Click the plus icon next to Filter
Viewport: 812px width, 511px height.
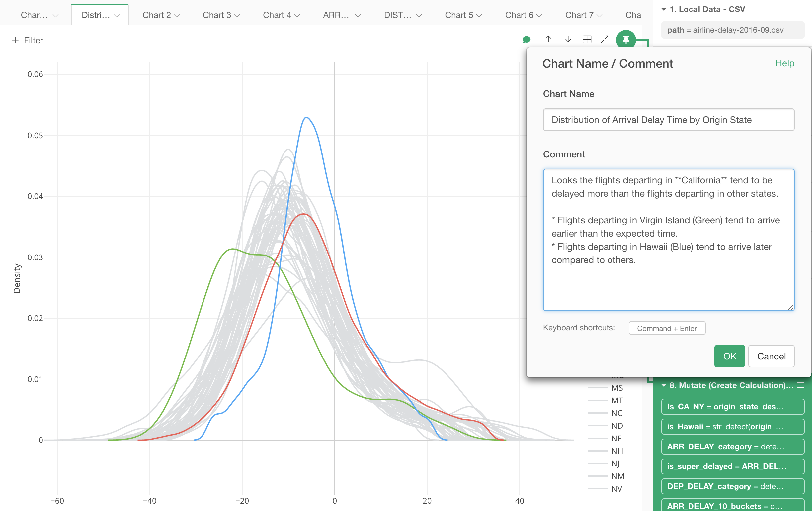click(x=15, y=40)
